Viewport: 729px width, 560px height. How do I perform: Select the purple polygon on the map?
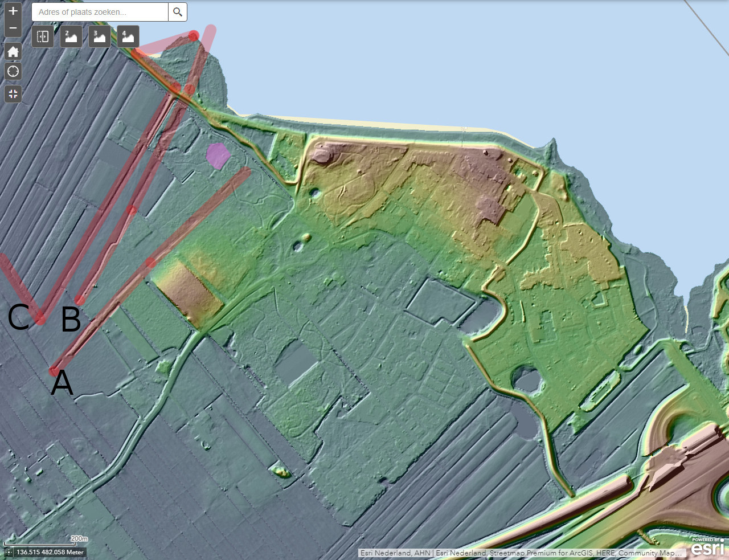coord(218,156)
